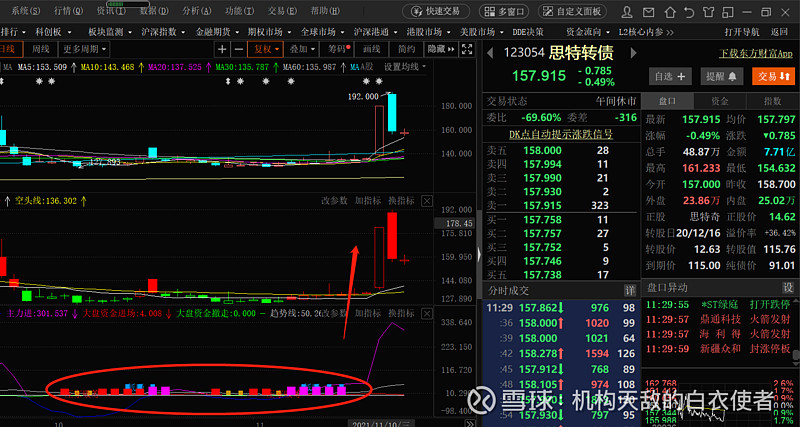
Task: Open the 分析(A) menu
Action: point(197,11)
